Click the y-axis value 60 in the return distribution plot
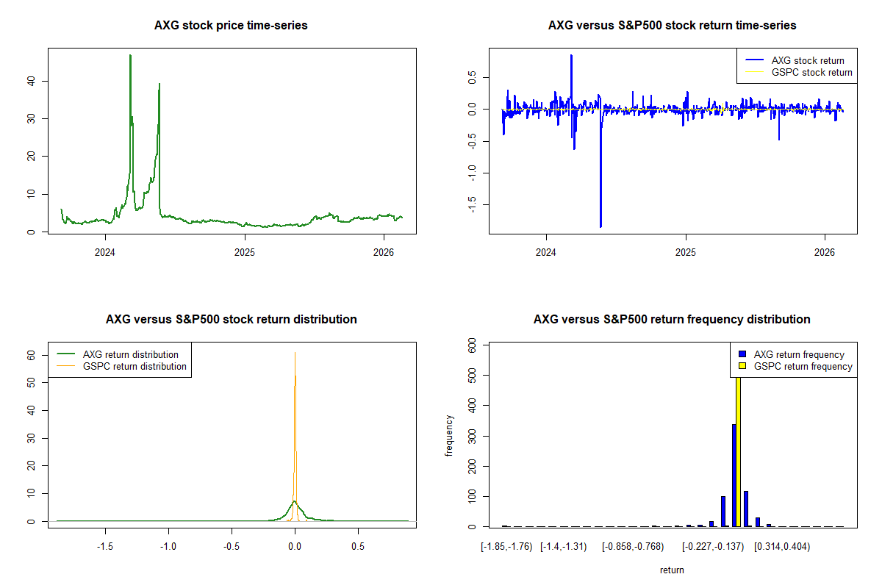 (x=30, y=354)
